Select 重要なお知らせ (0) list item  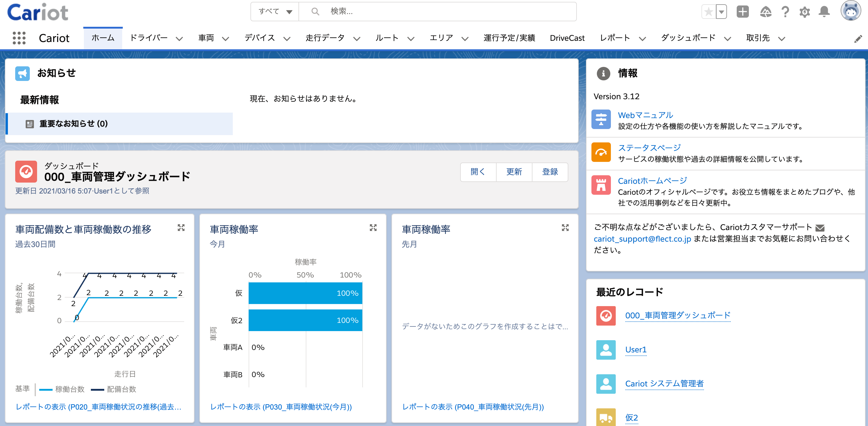tap(120, 124)
